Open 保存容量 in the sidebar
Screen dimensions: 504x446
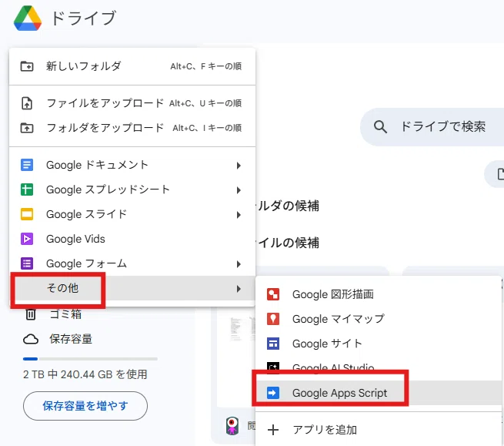71,339
